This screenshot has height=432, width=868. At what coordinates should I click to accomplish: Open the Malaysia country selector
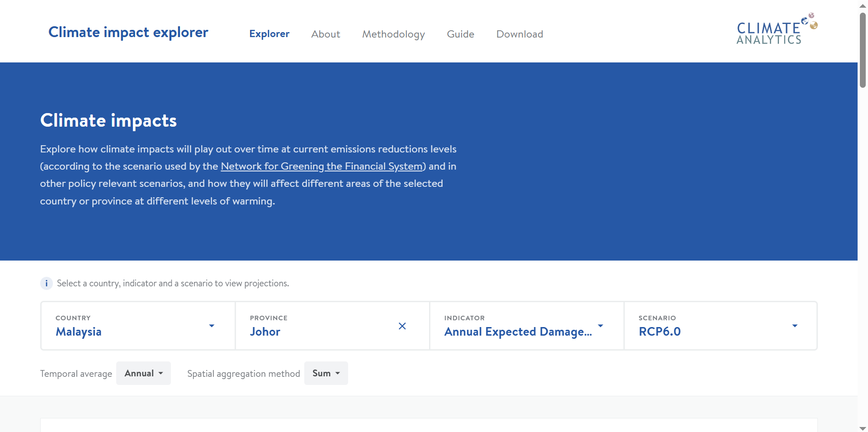tap(131, 326)
